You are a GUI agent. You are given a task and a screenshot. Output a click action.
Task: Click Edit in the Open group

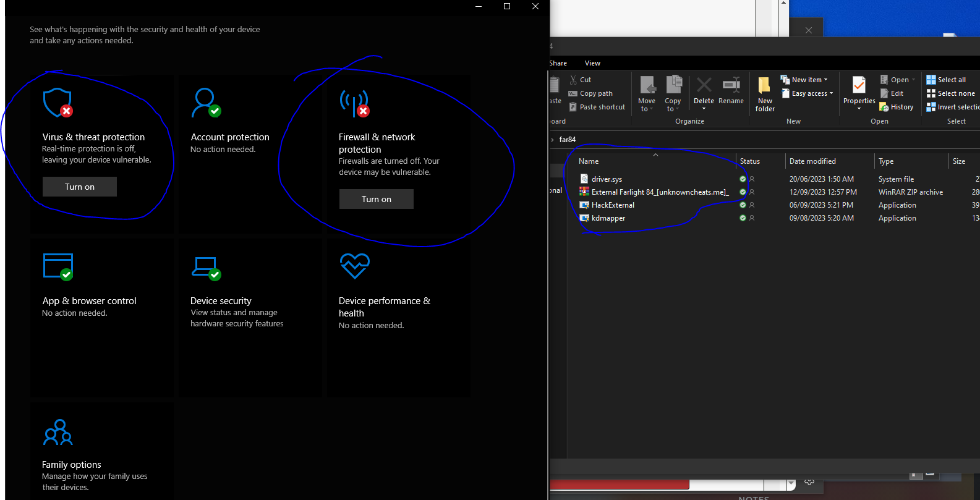click(x=892, y=93)
